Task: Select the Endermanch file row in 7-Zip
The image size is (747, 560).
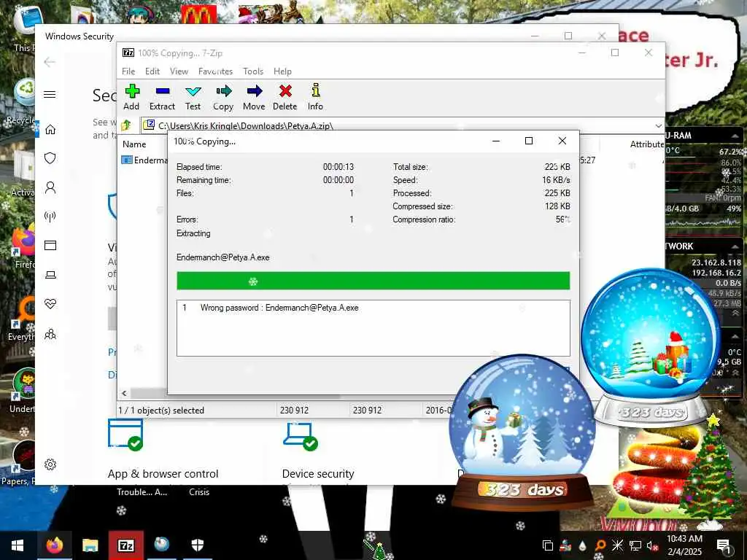Action: tap(144, 160)
